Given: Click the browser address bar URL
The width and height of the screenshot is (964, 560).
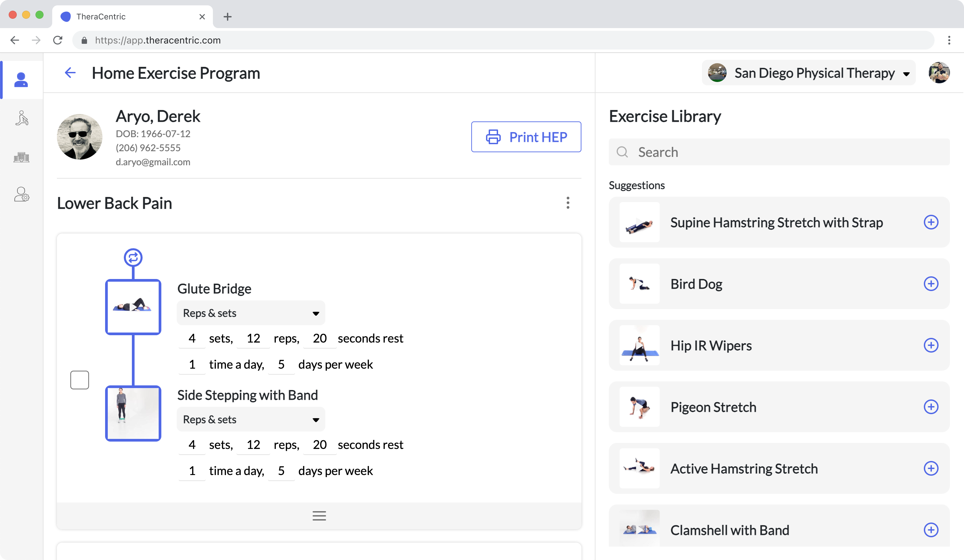Looking at the screenshot, I should point(158,40).
